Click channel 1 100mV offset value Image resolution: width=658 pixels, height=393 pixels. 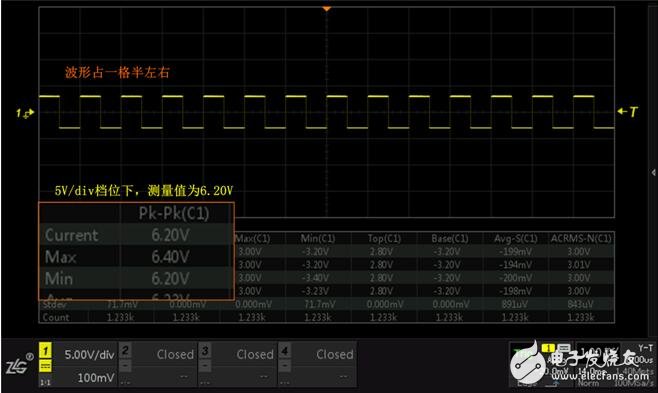click(x=96, y=377)
